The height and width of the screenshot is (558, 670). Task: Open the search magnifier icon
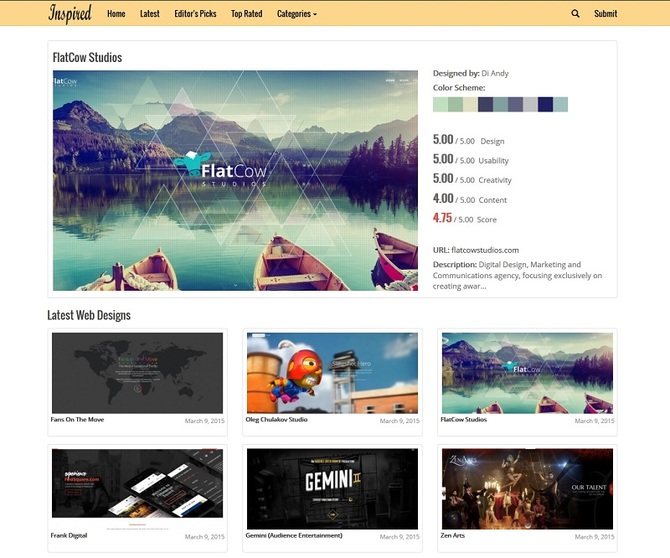click(x=575, y=14)
